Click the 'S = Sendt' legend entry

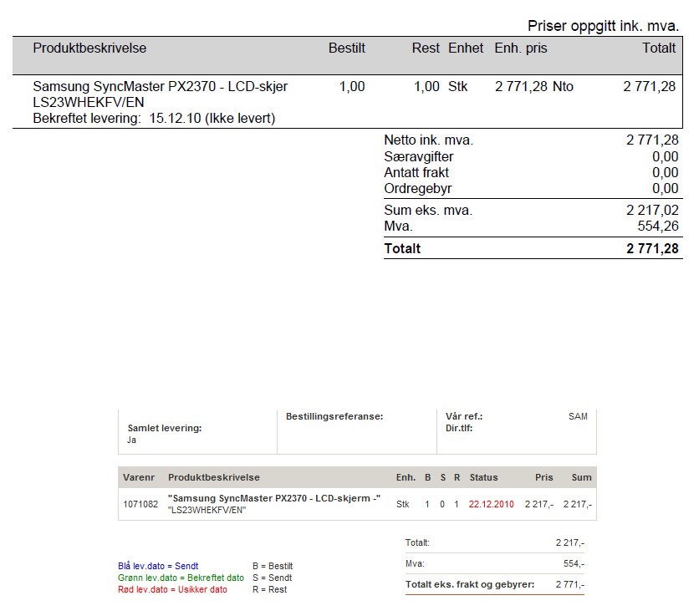[273, 578]
